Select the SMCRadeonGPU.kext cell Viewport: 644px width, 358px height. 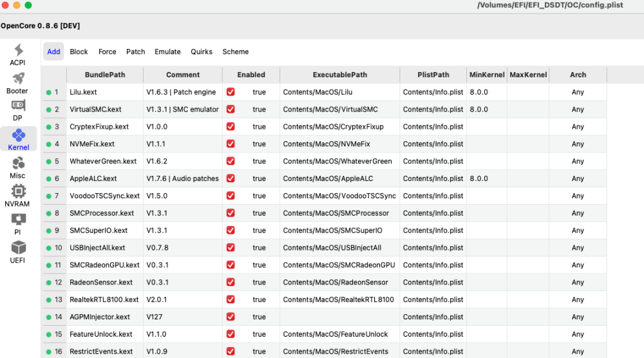[x=105, y=265]
